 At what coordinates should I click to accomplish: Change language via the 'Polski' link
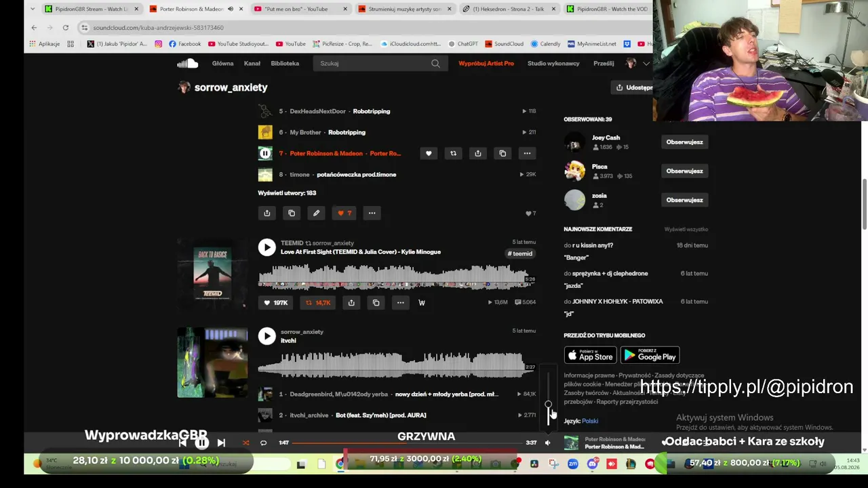pyautogui.click(x=590, y=421)
